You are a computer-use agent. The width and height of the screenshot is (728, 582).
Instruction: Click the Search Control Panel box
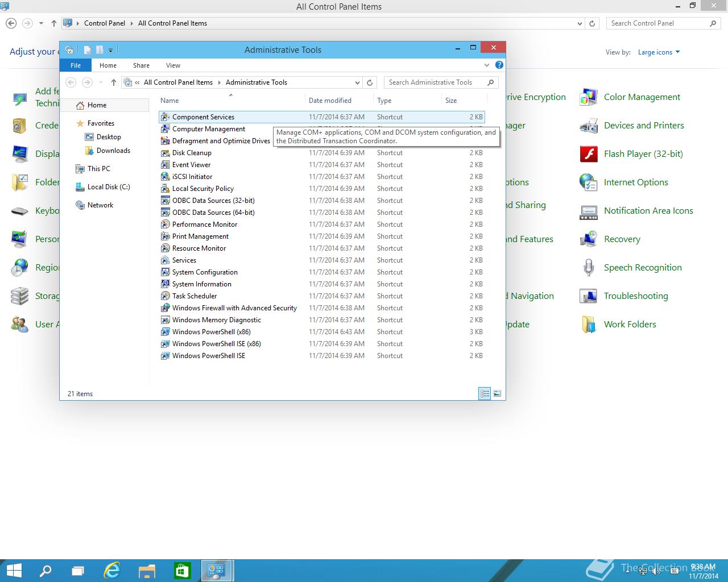[664, 23]
